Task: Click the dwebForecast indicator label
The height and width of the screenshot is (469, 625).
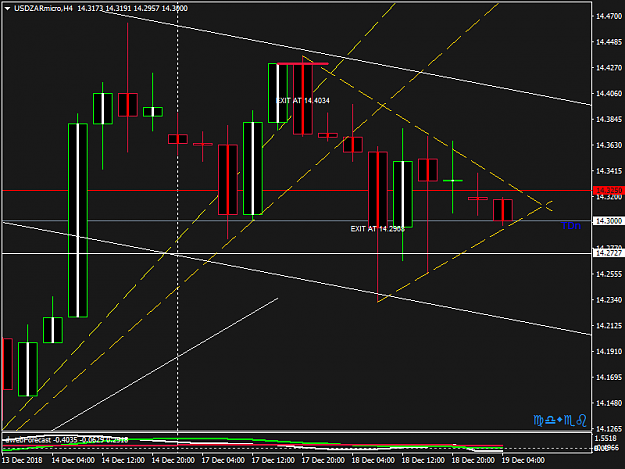Action: (28, 440)
